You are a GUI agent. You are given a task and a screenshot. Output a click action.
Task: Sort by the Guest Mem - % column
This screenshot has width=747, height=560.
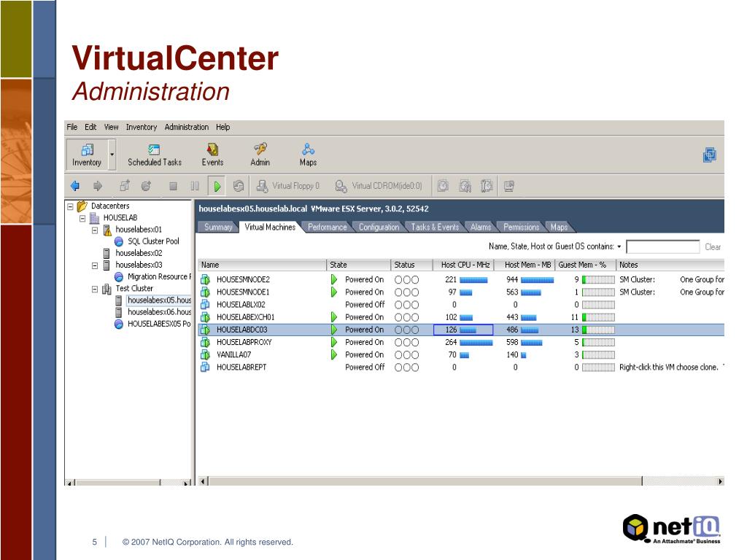click(586, 265)
